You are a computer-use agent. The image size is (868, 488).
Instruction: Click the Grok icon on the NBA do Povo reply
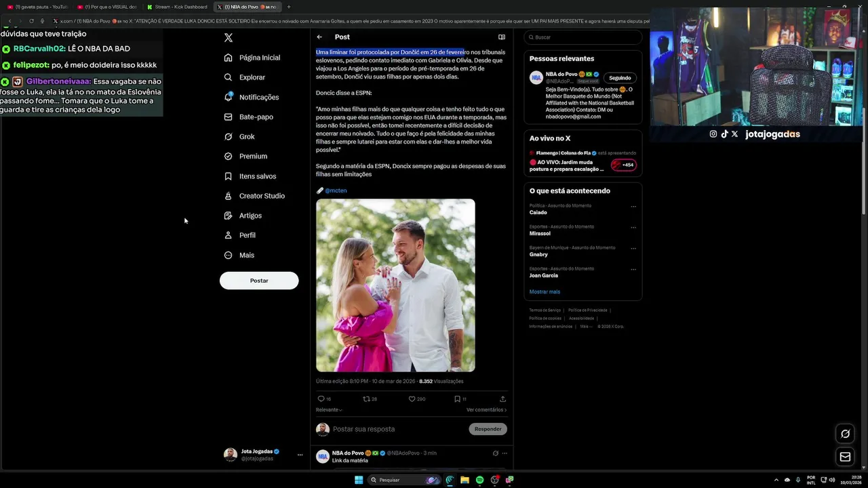click(x=496, y=453)
